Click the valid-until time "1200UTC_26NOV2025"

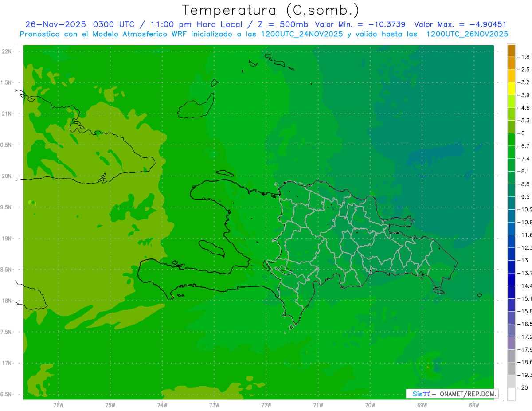click(x=467, y=34)
